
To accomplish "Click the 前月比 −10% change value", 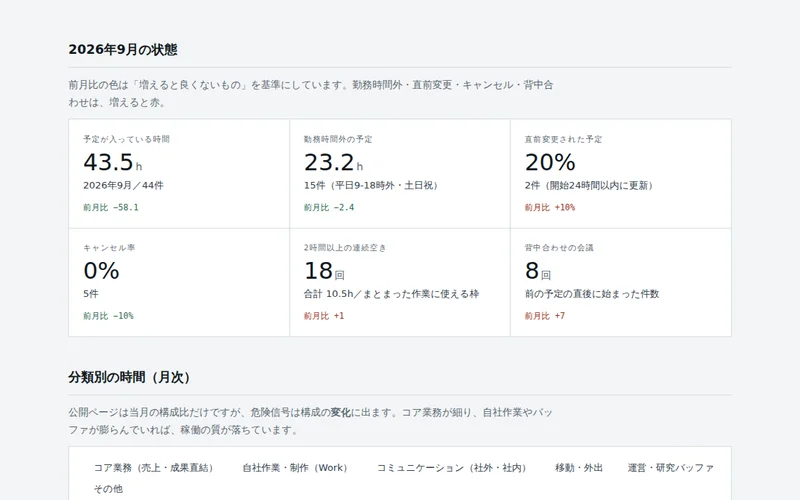I will 108,316.
